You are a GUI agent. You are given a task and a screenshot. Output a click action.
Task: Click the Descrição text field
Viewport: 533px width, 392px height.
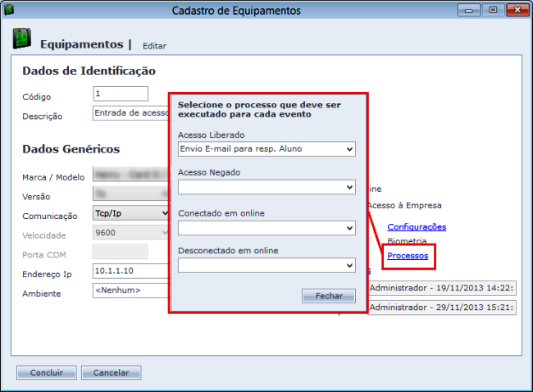click(130, 113)
